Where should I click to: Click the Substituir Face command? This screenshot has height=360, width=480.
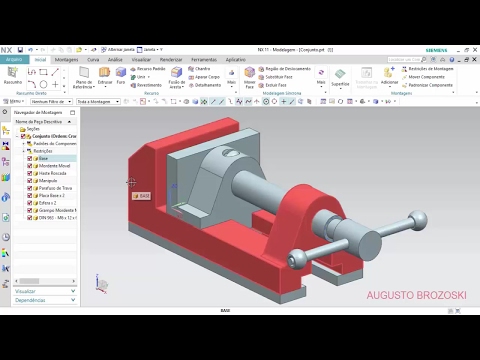[275, 77]
